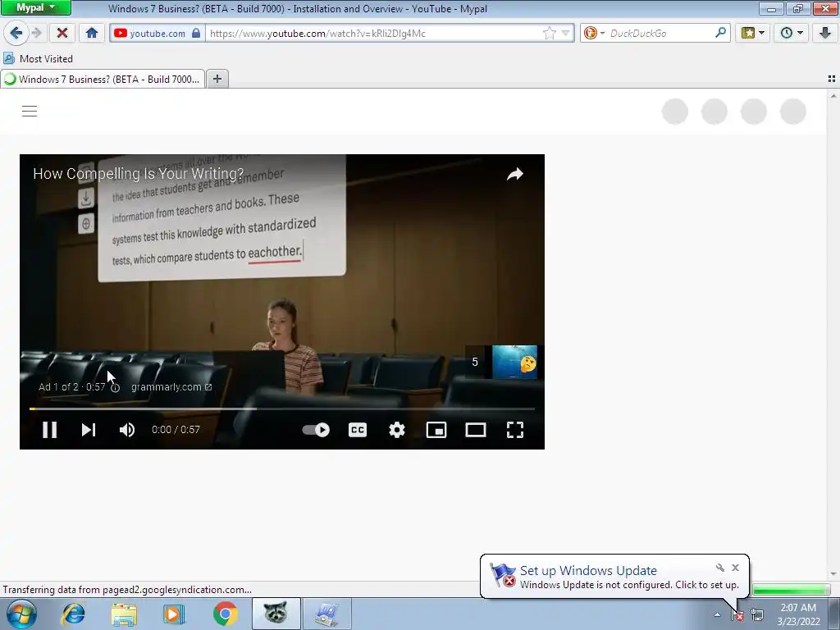Open the How Compelling Is Your Writing? title
The image size is (840, 630).
point(138,174)
